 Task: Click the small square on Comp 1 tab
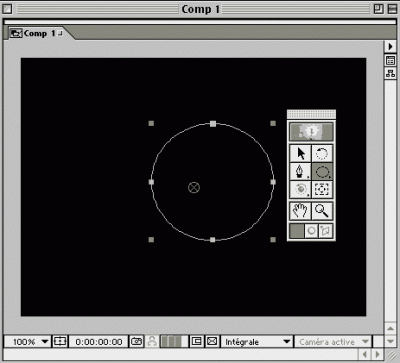pos(60,33)
